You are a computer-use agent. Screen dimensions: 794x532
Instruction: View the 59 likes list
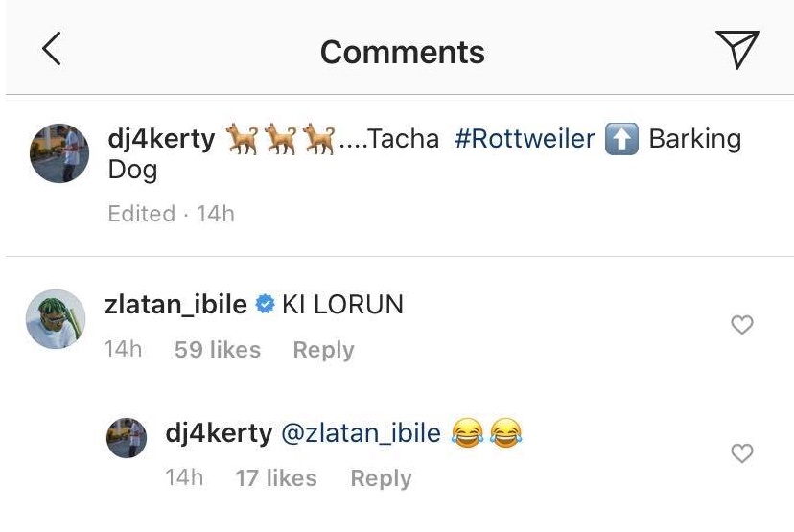218,350
